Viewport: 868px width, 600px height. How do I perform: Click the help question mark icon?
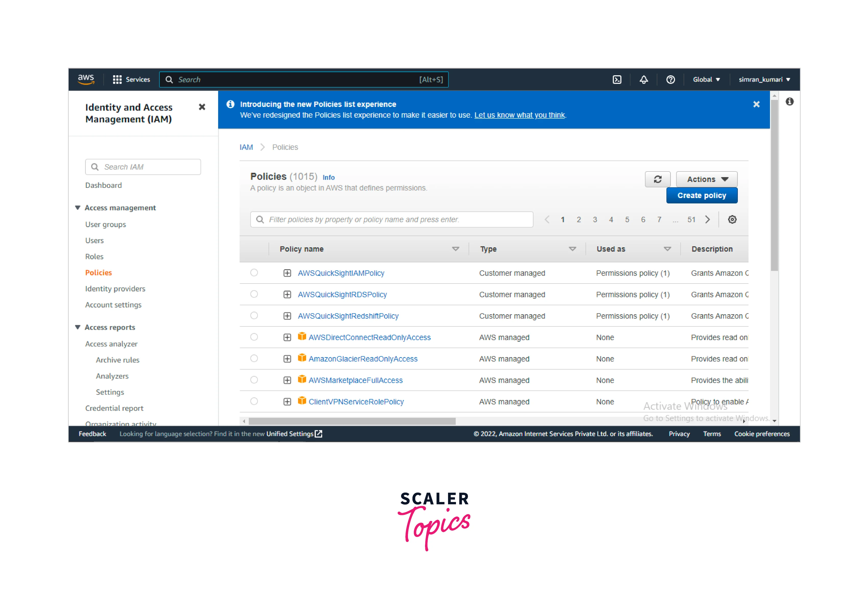coord(670,80)
